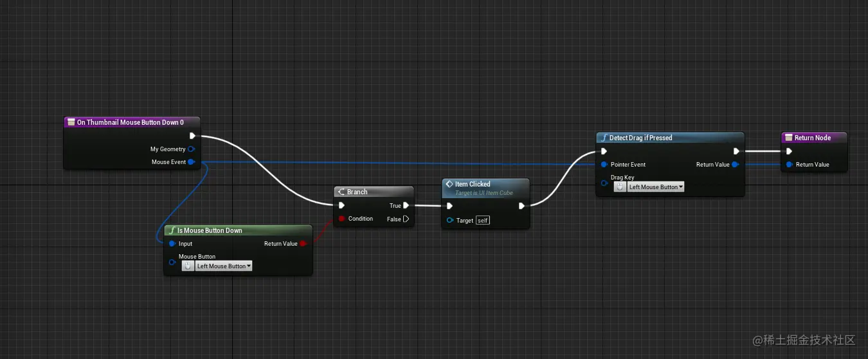Click the Branch True output pin
The height and width of the screenshot is (359, 868).
406,206
